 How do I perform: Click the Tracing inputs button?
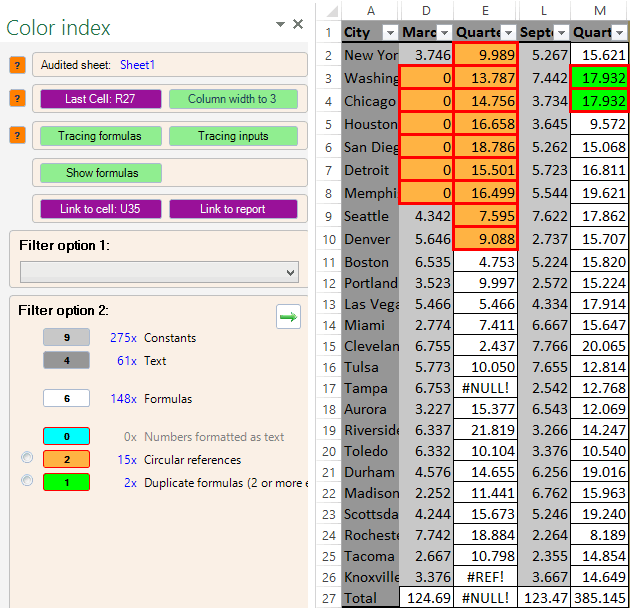pyautogui.click(x=233, y=136)
